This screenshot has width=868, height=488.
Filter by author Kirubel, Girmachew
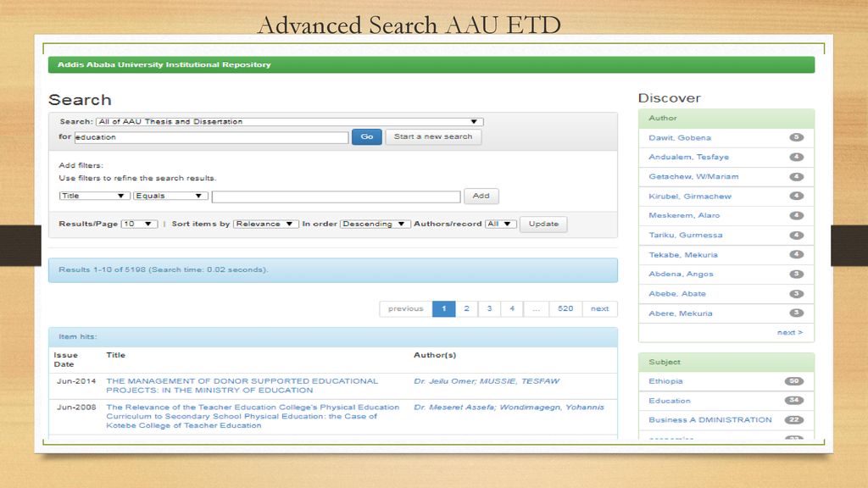(x=690, y=197)
